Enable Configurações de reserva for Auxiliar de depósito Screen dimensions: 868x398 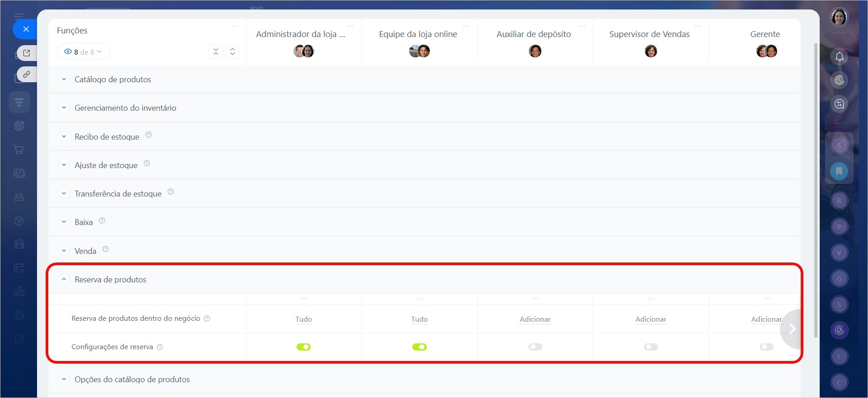pos(535,347)
